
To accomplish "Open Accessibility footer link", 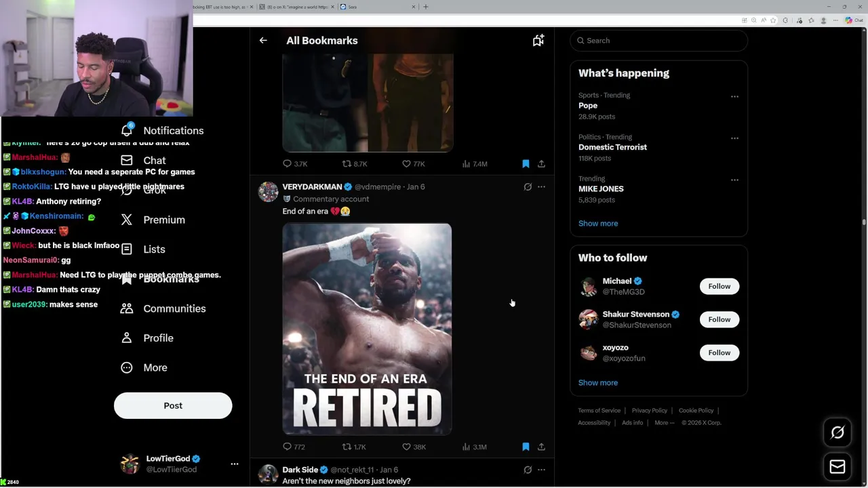I will (x=594, y=423).
